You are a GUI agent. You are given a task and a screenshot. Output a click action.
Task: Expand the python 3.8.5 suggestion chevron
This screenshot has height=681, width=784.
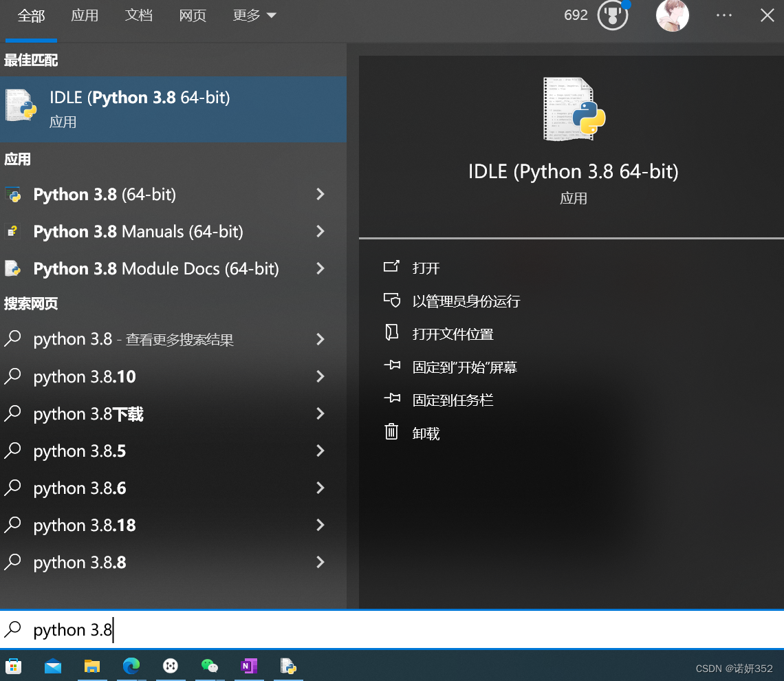(320, 451)
